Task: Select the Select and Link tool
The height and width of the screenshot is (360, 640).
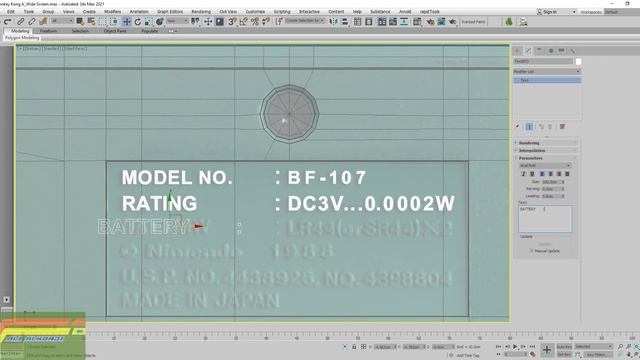Action: pos(20,21)
